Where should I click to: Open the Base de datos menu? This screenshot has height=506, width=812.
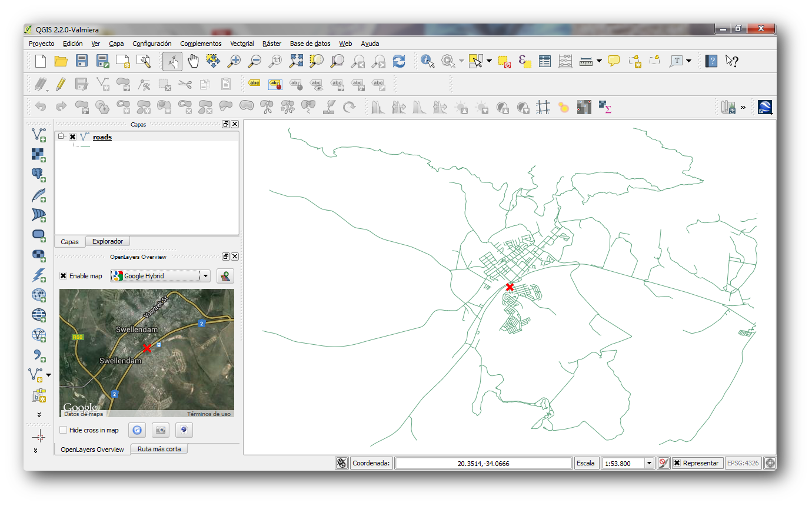(310, 44)
